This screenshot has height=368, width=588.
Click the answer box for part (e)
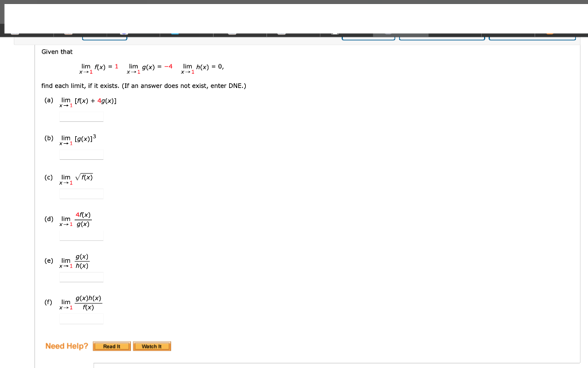pos(81,277)
